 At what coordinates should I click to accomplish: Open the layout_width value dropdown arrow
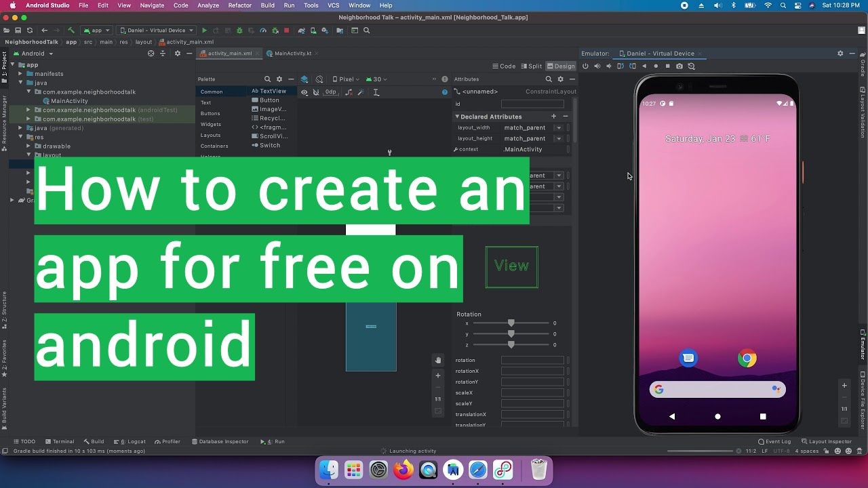tap(559, 127)
